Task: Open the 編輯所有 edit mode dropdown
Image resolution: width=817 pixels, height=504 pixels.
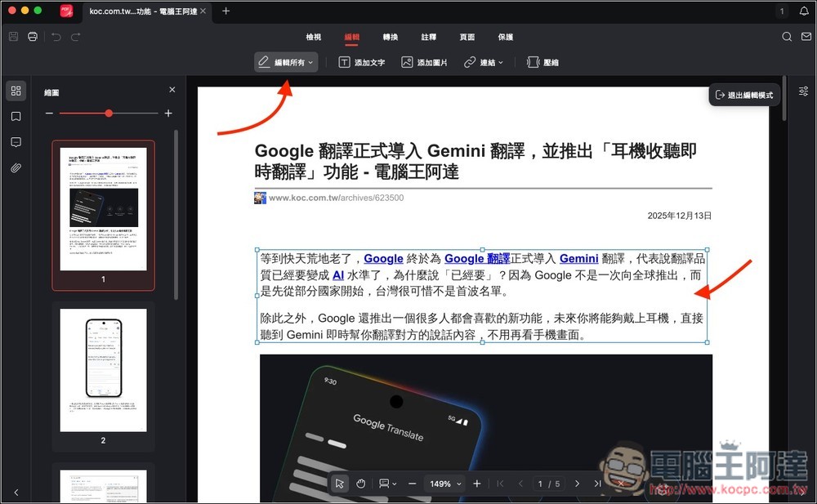Action: point(285,61)
